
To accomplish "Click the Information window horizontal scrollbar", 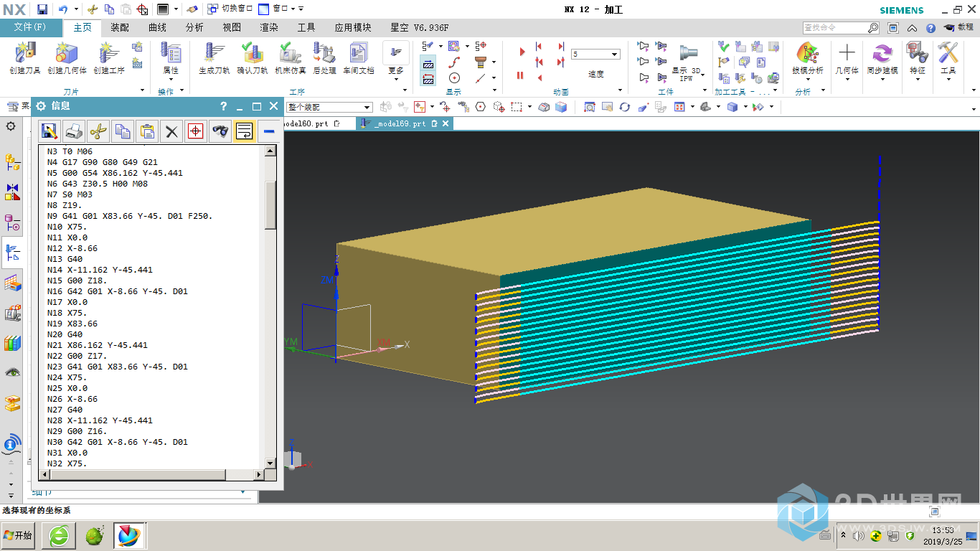I will 153,475.
